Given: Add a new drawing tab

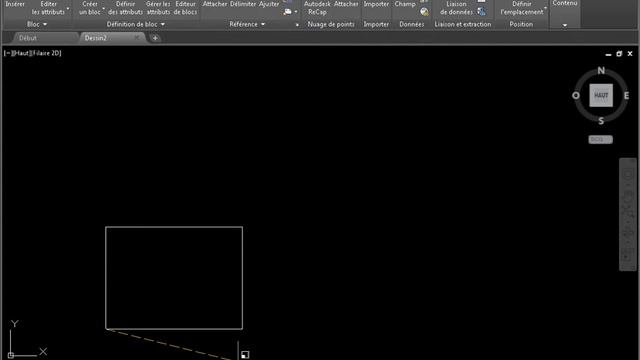Looking at the screenshot, I should coord(155,38).
